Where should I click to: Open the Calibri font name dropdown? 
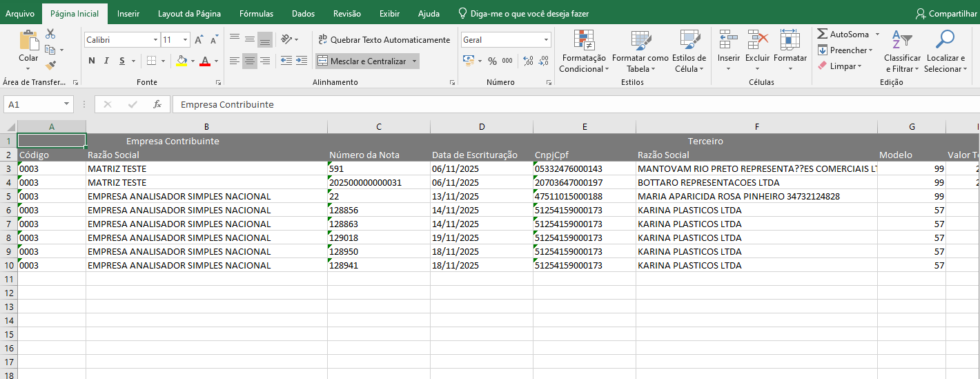click(155, 40)
